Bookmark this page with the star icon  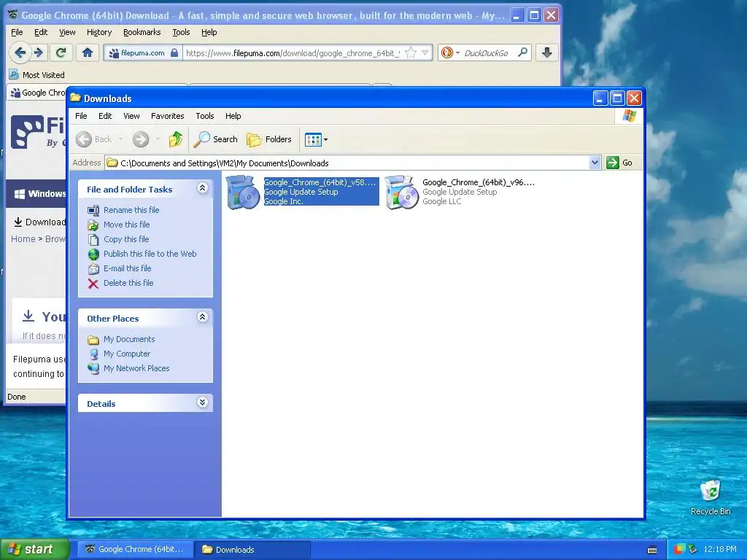410,52
